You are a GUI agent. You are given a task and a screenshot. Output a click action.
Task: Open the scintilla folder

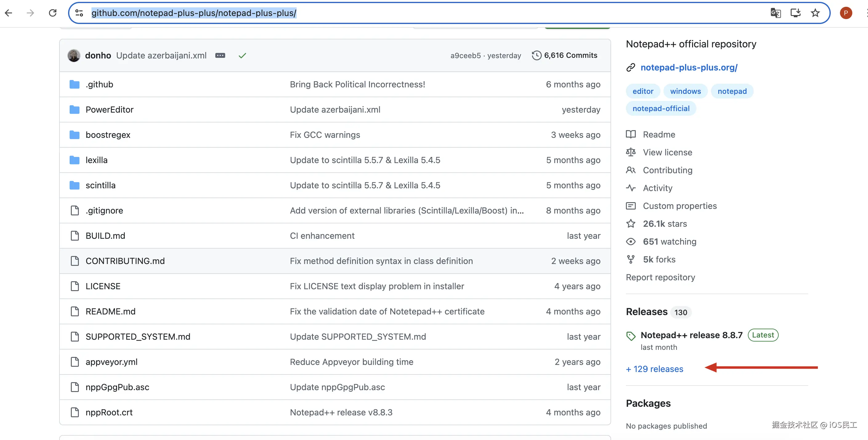100,185
